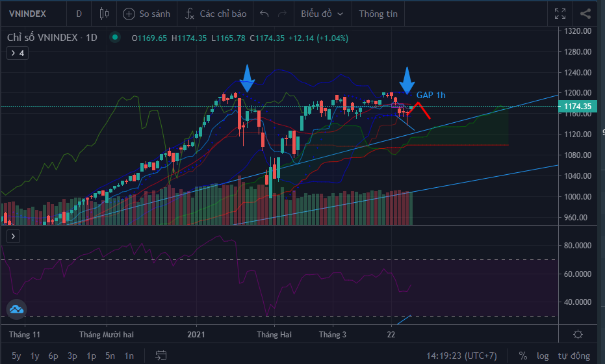
Task: Change the D timeframe interval
Action: pyautogui.click(x=79, y=14)
